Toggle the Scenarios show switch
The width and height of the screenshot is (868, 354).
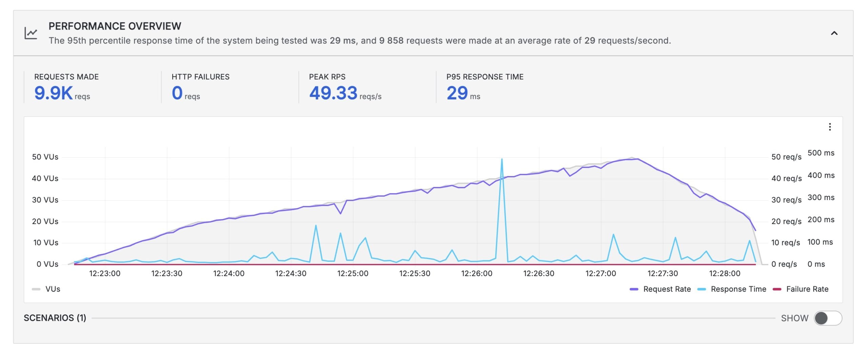[x=828, y=318]
